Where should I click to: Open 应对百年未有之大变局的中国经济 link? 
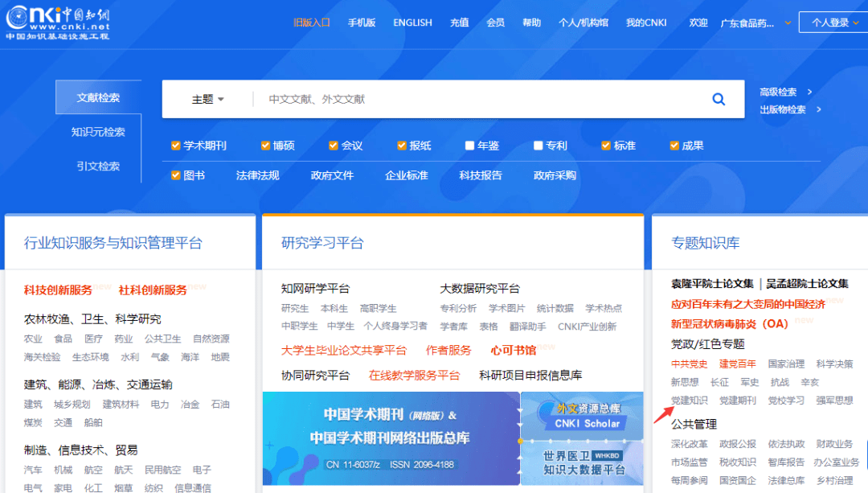[748, 304]
